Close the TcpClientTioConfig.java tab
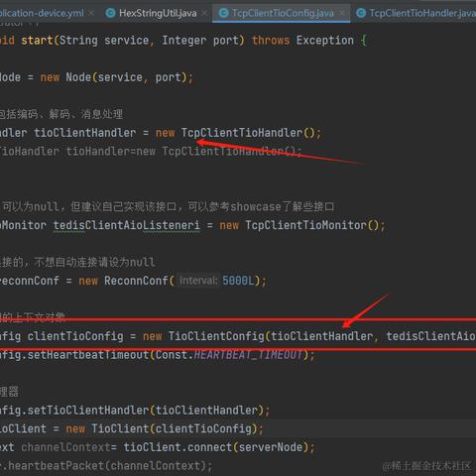This screenshot has width=476, height=476. click(342, 13)
